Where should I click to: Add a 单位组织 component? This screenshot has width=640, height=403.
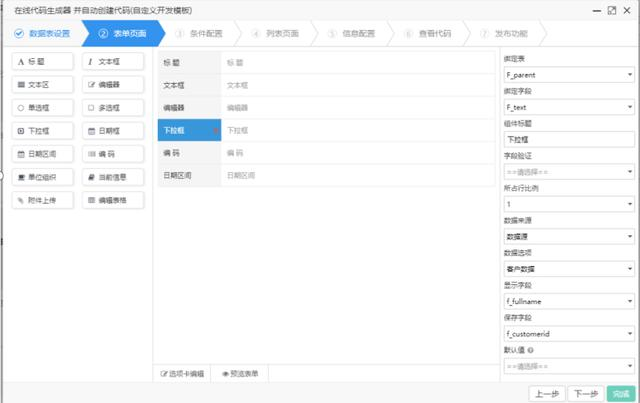point(43,177)
